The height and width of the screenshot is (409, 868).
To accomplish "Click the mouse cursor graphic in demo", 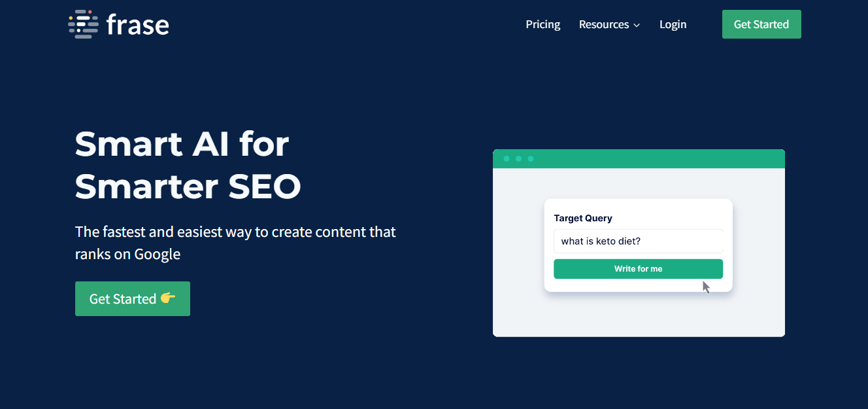I will coord(706,287).
